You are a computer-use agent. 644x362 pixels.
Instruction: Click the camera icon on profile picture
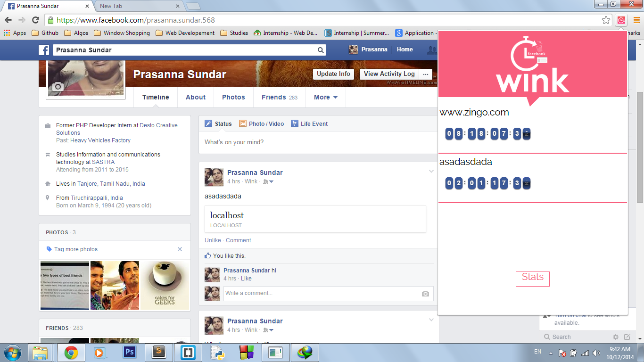58,87
